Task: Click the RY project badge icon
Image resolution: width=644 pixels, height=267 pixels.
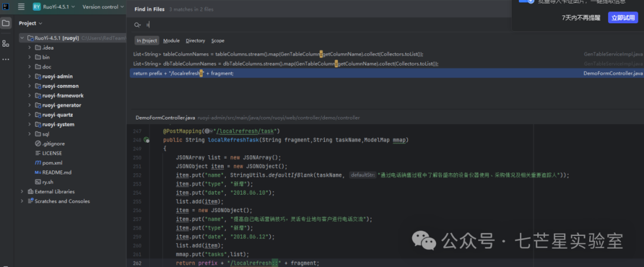Action: coord(36,7)
